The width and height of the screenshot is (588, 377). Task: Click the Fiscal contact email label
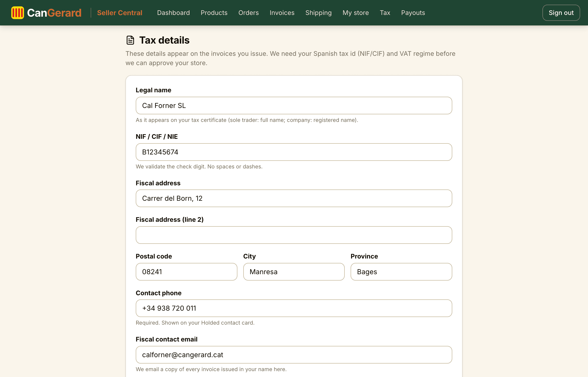(166, 339)
